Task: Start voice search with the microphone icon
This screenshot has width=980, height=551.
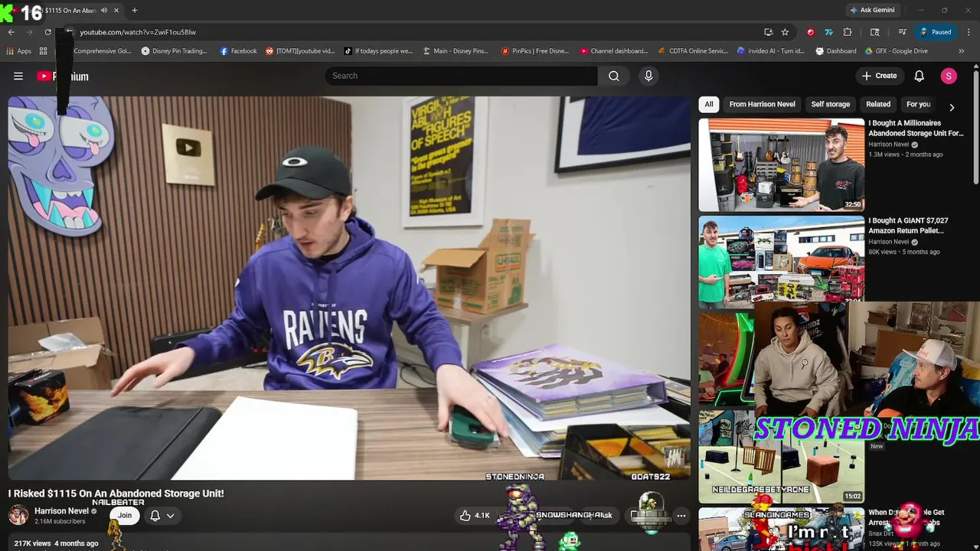Action: pos(648,76)
